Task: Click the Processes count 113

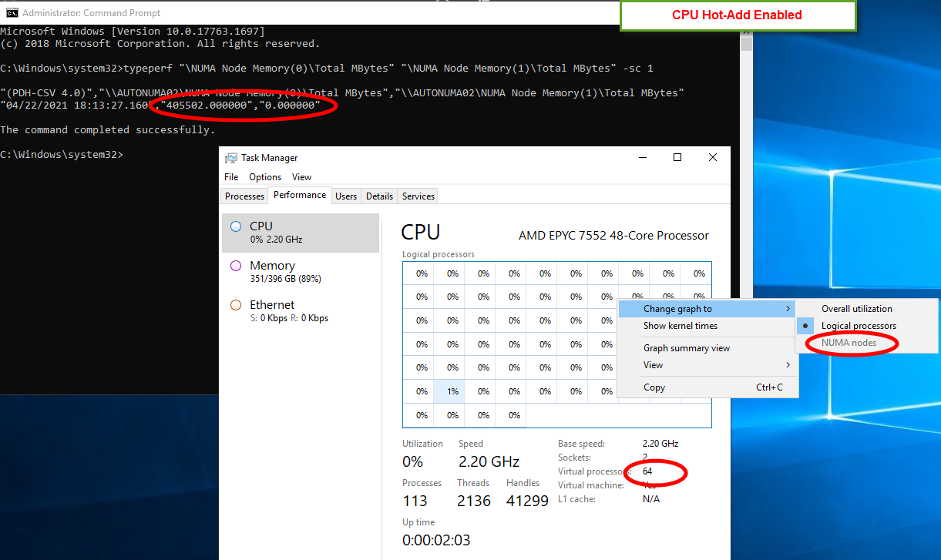Action: coord(415,501)
